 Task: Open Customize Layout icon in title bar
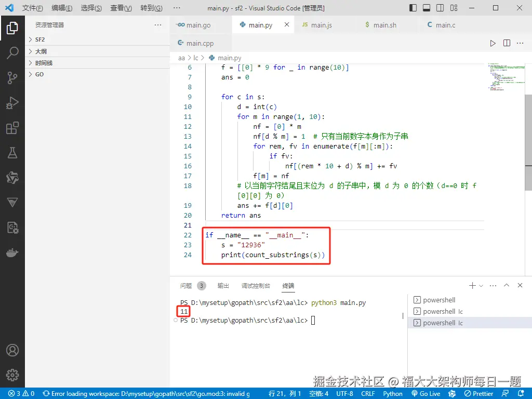(x=454, y=8)
